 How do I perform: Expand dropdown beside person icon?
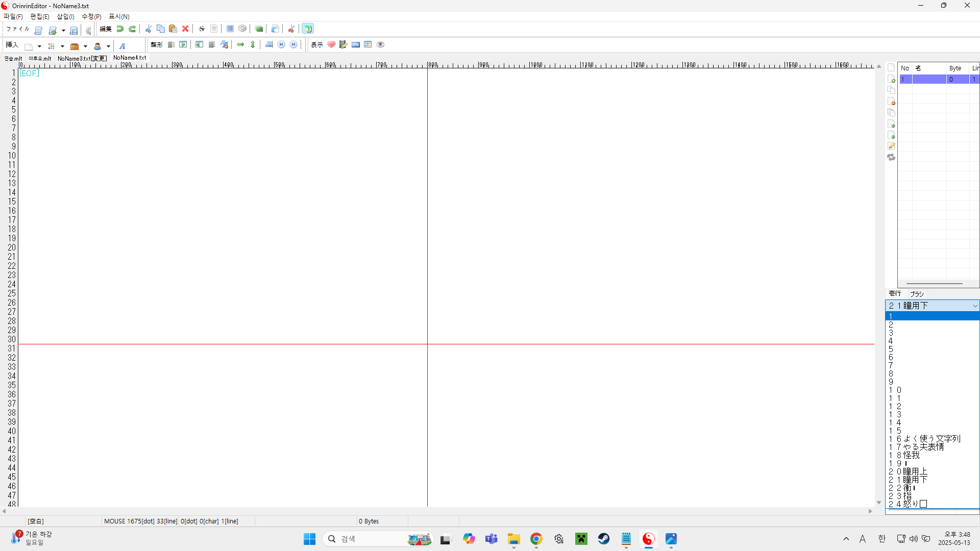pos(108,46)
